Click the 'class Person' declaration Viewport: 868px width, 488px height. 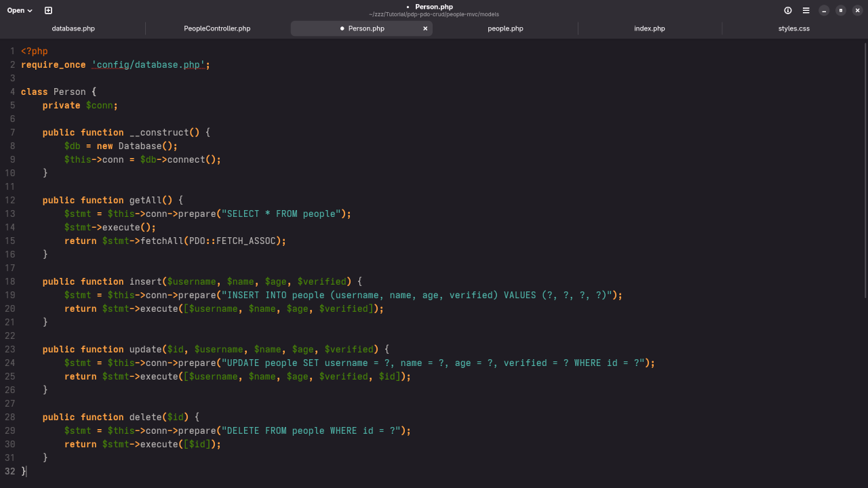click(x=54, y=91)
